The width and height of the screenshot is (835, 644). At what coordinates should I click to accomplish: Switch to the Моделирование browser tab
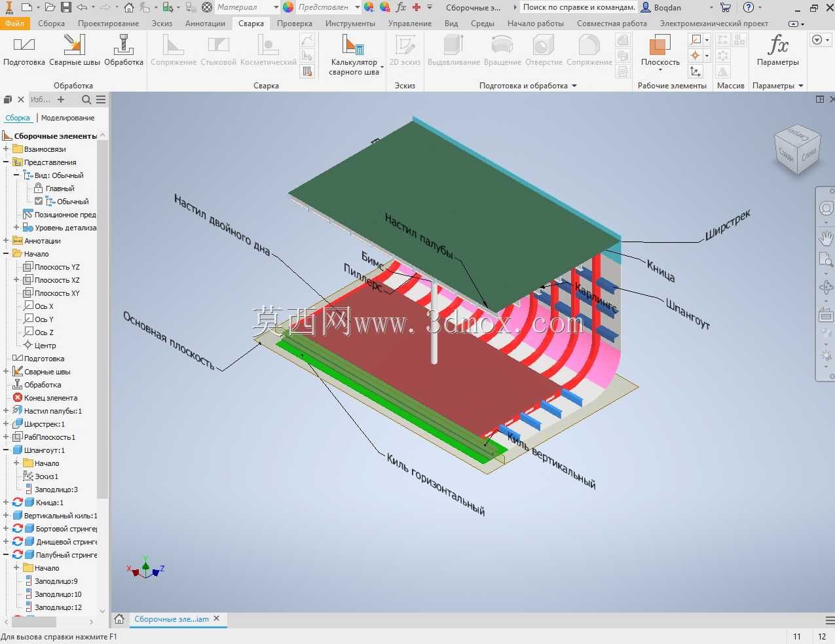(67, 118)
